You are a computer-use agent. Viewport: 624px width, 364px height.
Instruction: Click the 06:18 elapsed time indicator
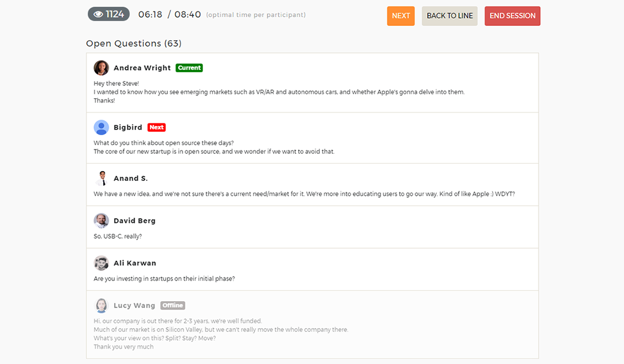(150, 15)
